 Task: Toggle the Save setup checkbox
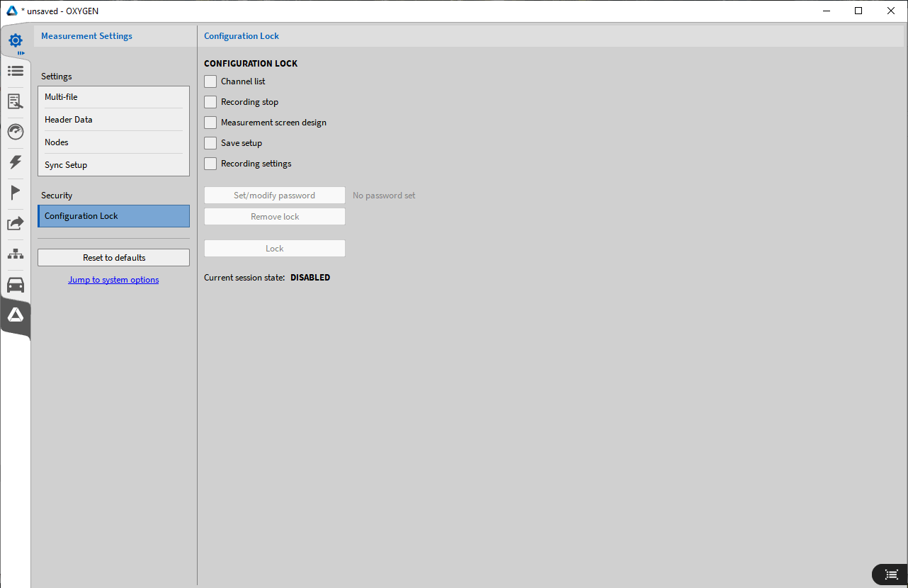tap(210, 143)
